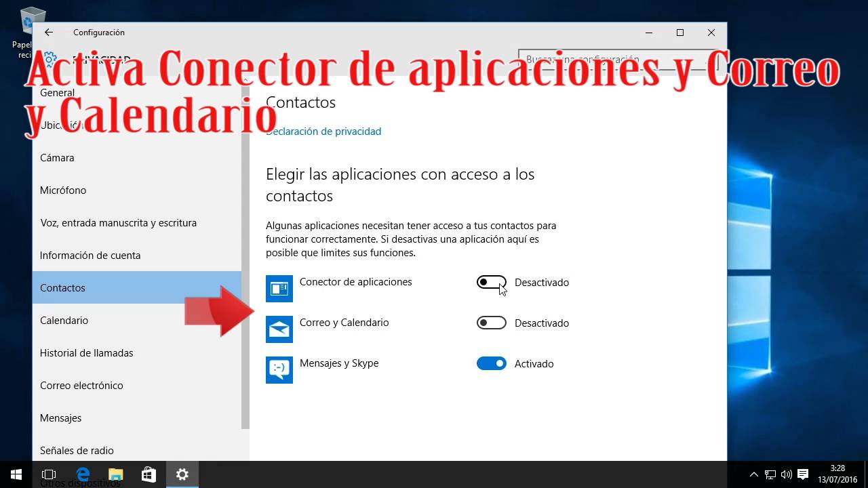Open the Store from the taskbar
This screenshot has height=488, width=868.
coord(149,474)
